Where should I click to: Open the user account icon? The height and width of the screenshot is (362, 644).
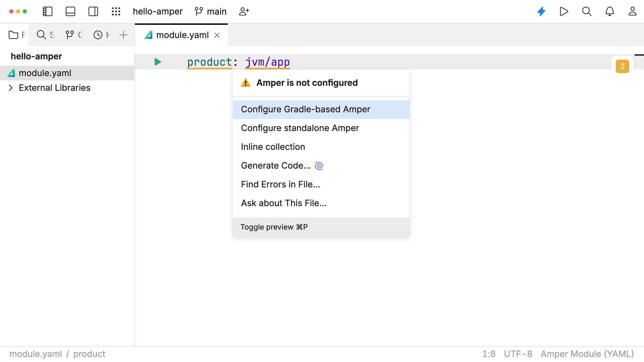click(633, 11)
